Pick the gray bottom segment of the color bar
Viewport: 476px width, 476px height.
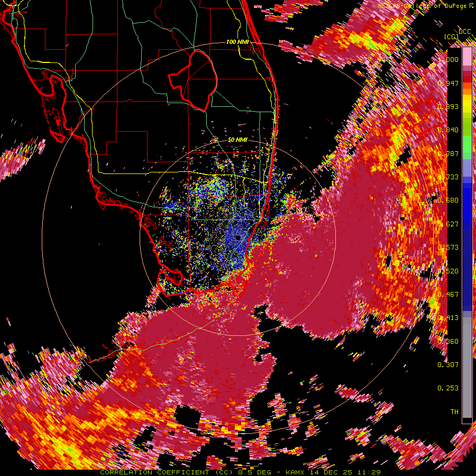pos(467,370)
